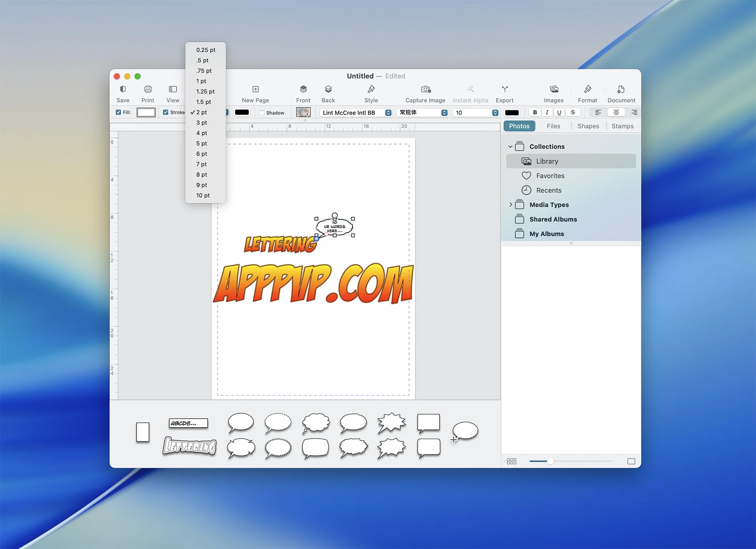Collapse the Collections group
756x549 pixels.
click(x=511, y=146)
